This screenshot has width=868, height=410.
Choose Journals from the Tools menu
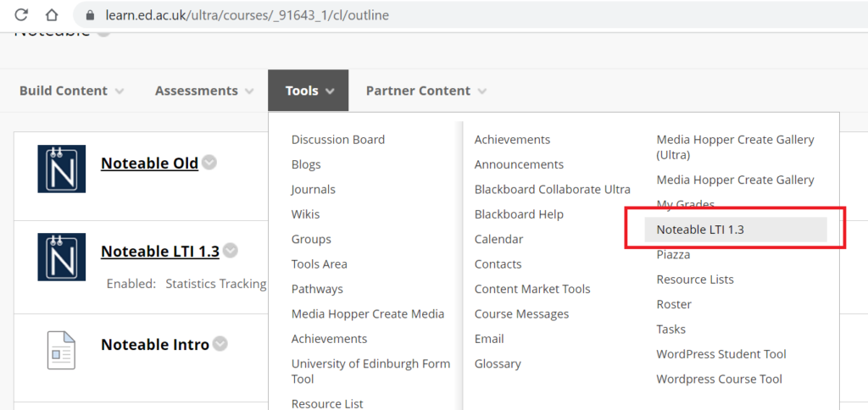tap(314, 189)
